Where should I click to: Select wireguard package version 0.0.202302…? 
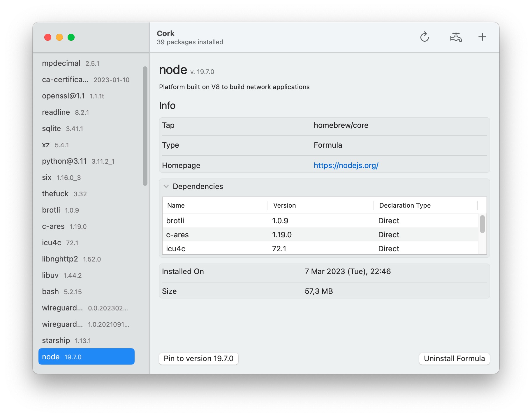[87, 308]
